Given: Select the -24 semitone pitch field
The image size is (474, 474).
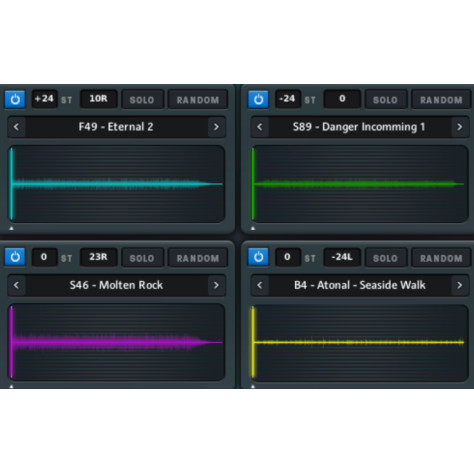Looking at the screenshot, I should (x=288, y=99).
